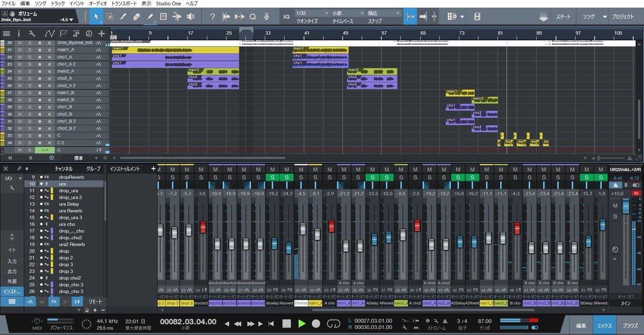Select the Eraser tool
Screen dimensions: 644x335
pos(137,17)
